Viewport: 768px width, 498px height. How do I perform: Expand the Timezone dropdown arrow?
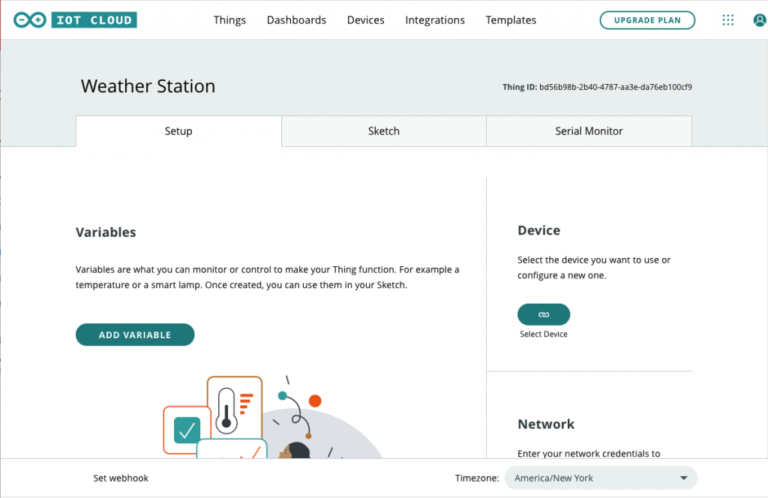[683, 478]
